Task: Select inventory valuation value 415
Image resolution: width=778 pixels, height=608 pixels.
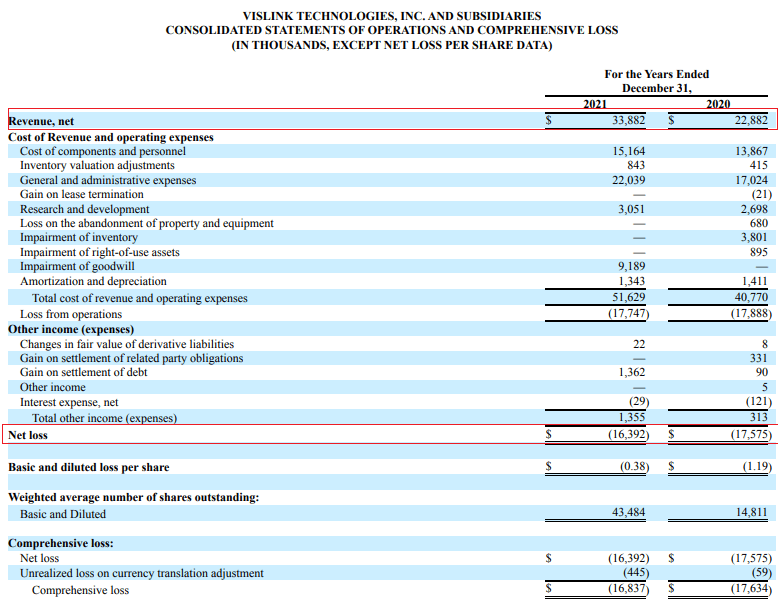Action: (759, 165)
